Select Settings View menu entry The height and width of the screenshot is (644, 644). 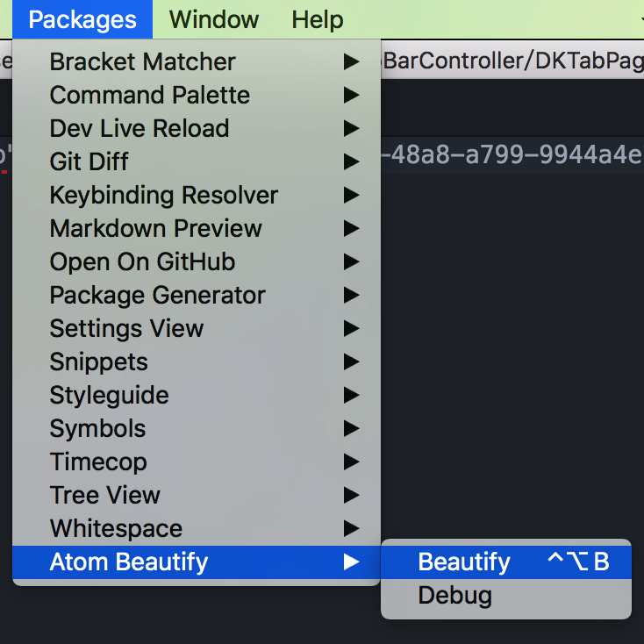(197, 328)
